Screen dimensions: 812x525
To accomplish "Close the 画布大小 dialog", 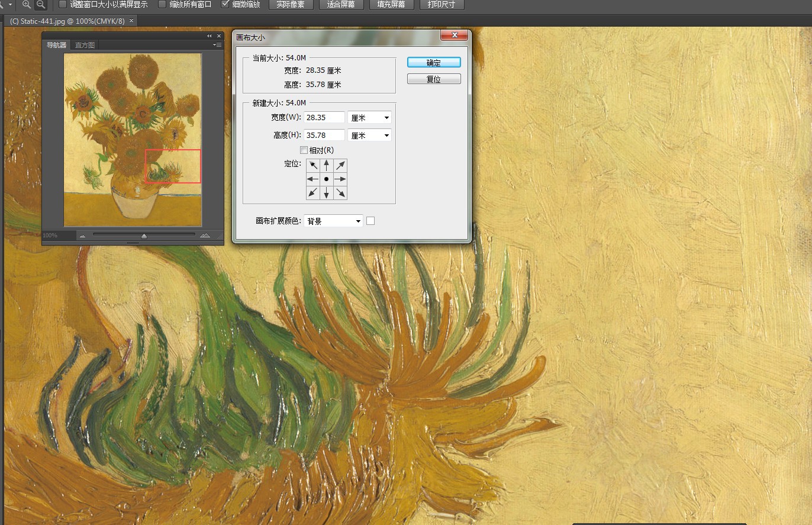I will 455,36.
